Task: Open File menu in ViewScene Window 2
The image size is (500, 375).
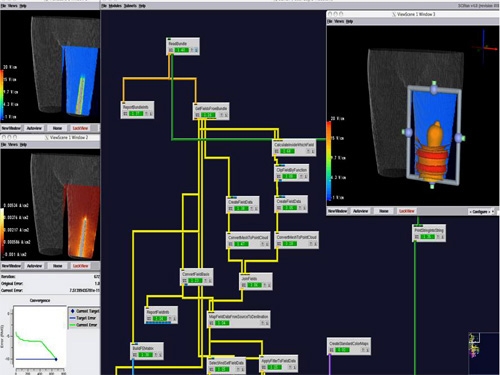Action: (x=3, y=145)
